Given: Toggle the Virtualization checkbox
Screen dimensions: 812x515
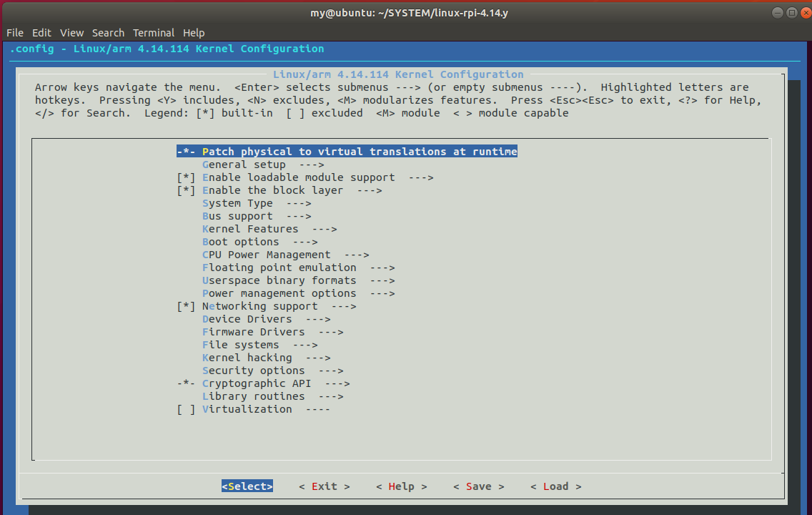Looking at the screenshot, I should [186, 409].
